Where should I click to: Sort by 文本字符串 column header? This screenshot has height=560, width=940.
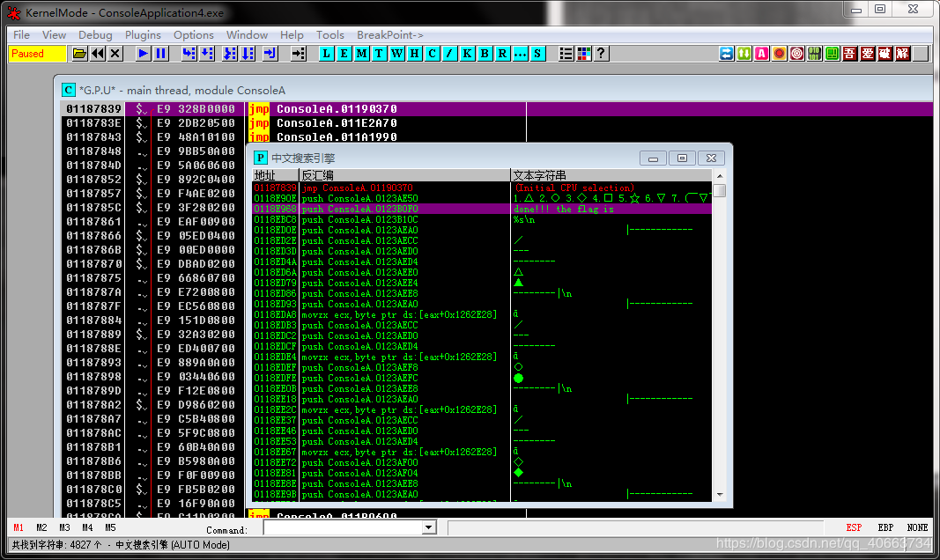coord(611,175)
